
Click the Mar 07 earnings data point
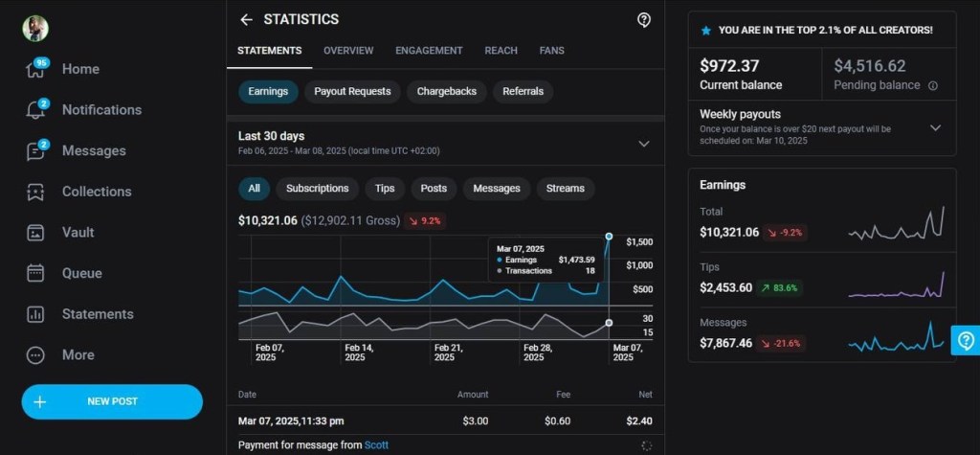609,236
